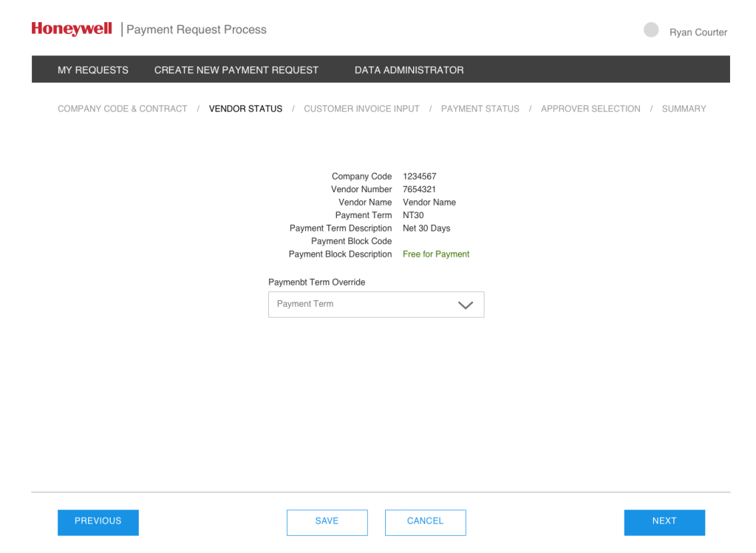756x553 pixels.
Task: Select Create New Payment Request menu item
Action: coord(236,70)
